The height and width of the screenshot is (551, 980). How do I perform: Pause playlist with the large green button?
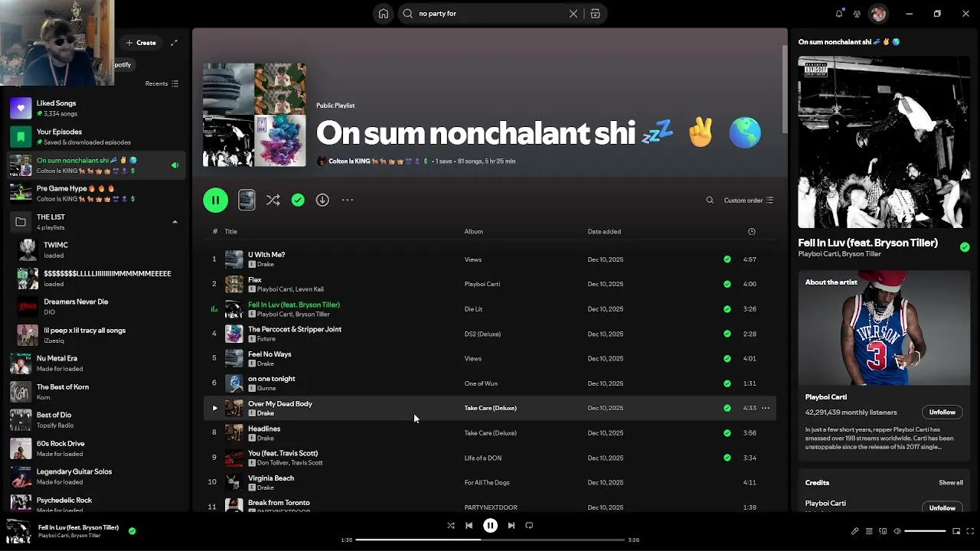pyautogui.click(x=216, y=200)
